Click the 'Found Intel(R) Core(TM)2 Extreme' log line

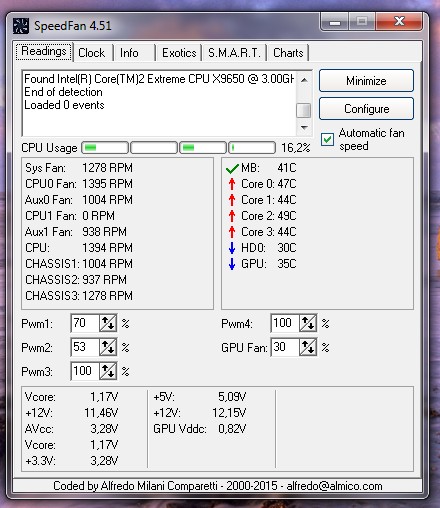[159, 79]
